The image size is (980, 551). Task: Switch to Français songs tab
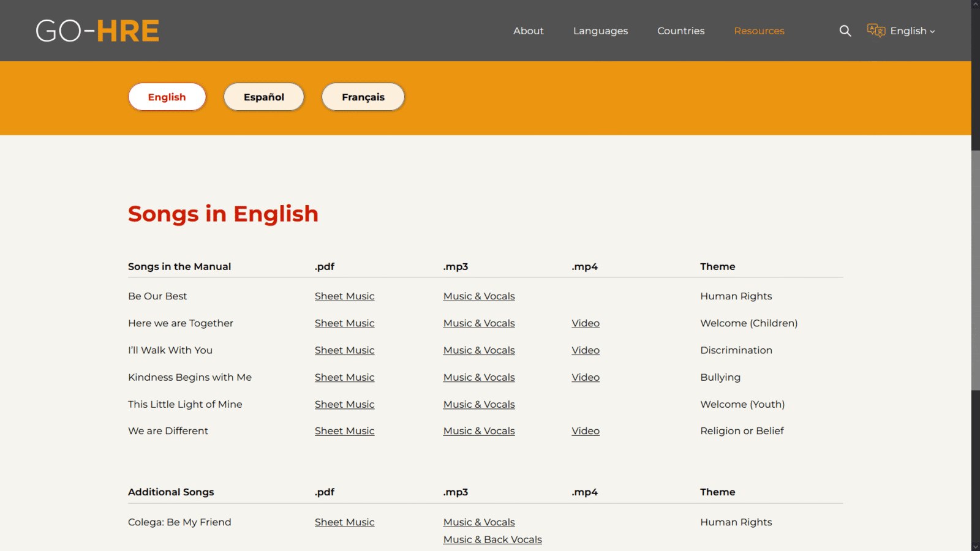click(x=363, y=97)
